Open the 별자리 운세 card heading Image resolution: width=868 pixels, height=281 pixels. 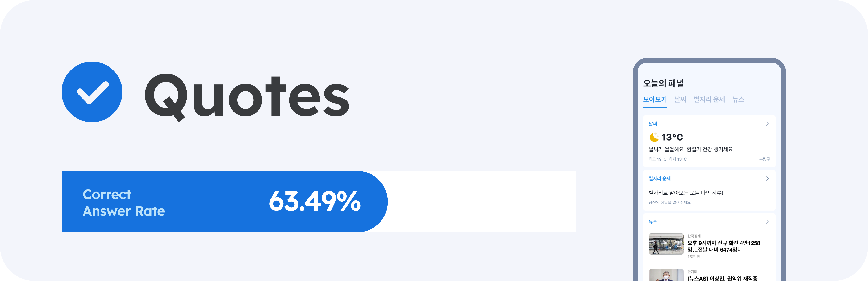click(660, 178)
